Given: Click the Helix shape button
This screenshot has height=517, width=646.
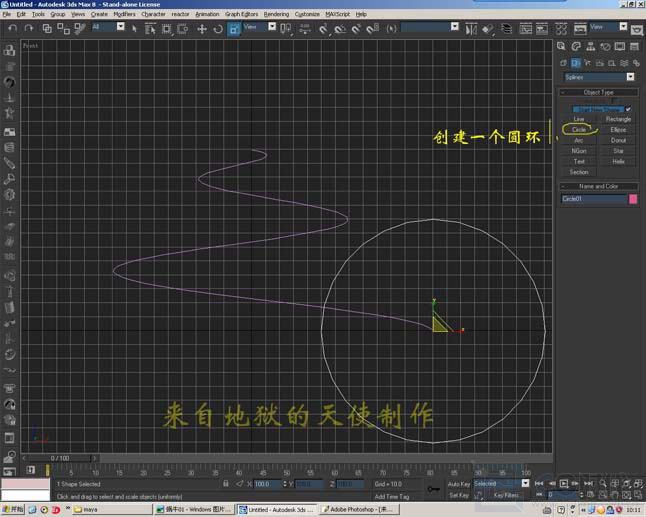Looking at the screenshot, I should (618, 162).
